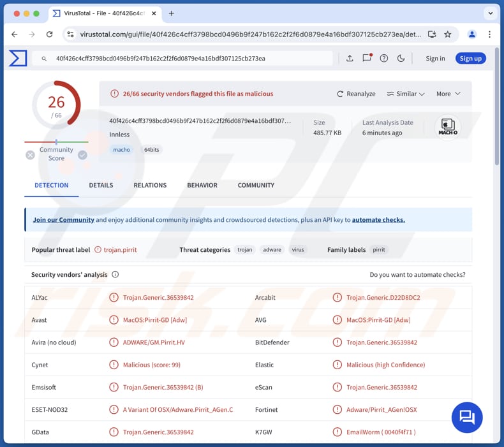This screenshot has width=504, height=447.
Task: Open the blue chat bubble button
Action: (467, 417)
